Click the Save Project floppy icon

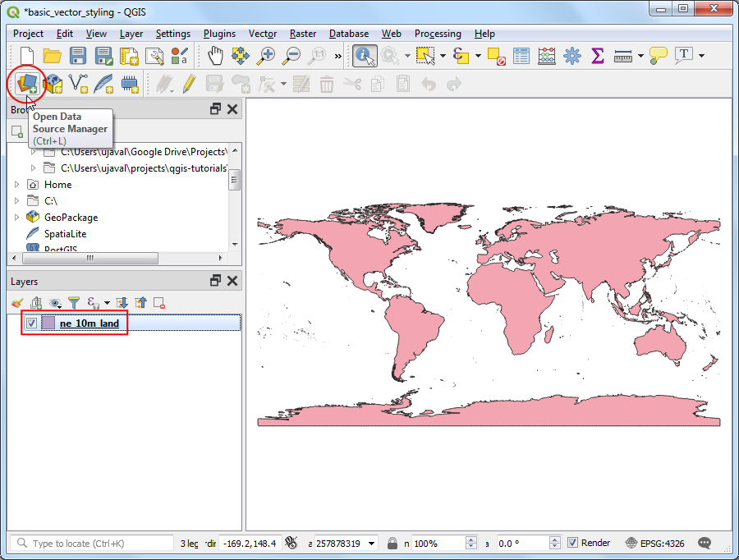[78, 56]
